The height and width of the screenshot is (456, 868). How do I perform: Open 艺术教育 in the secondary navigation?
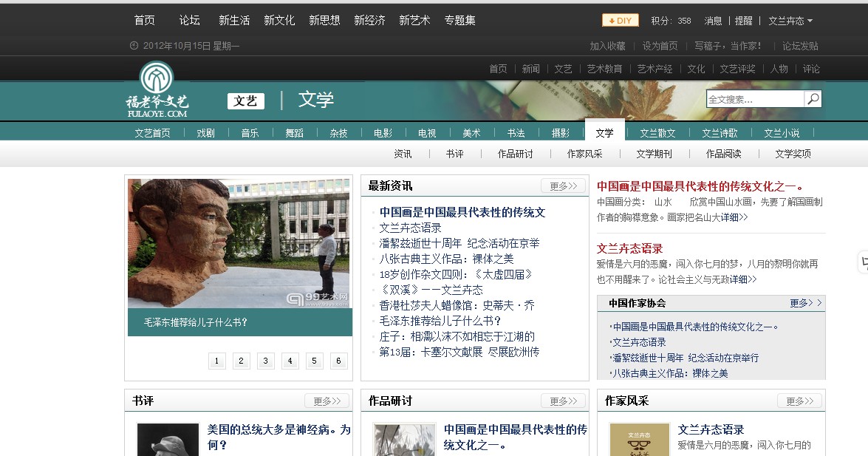(x=604, y=69)
